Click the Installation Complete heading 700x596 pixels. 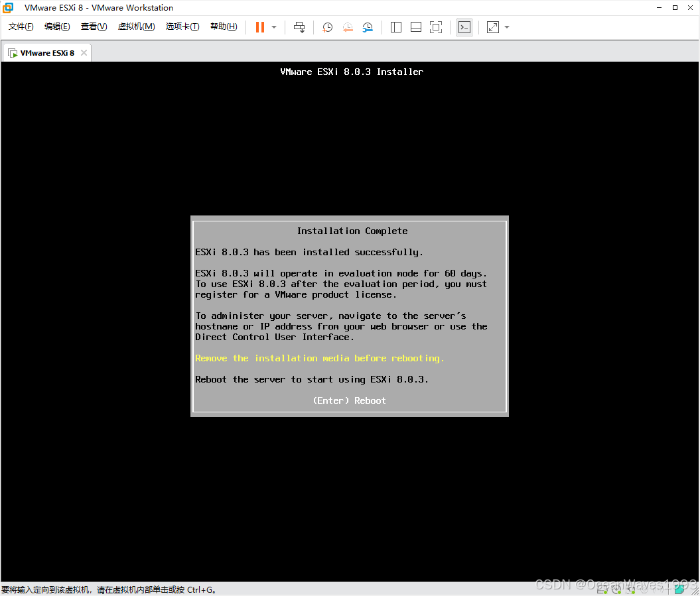click(352, 231)
